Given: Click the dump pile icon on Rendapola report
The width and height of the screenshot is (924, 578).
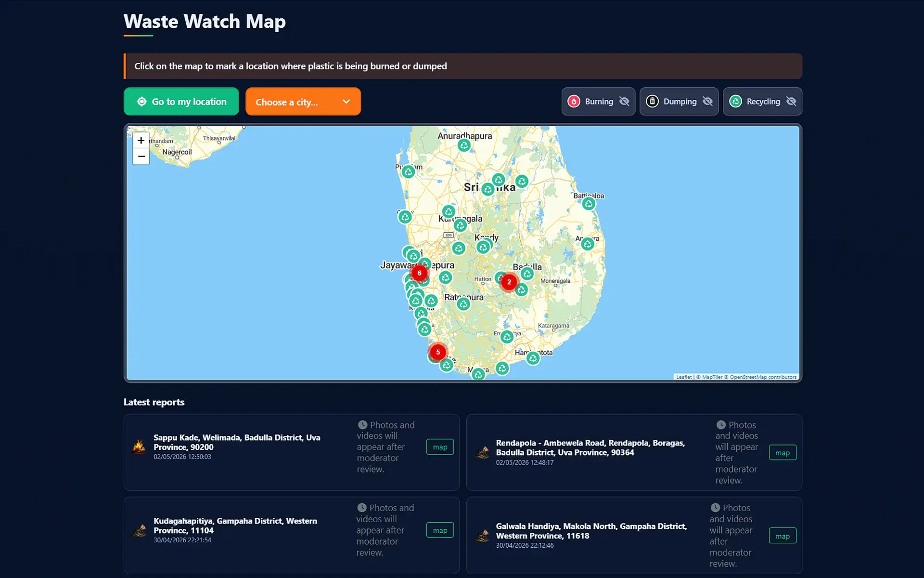Looking at the screenshot, I should pos(482,452).
